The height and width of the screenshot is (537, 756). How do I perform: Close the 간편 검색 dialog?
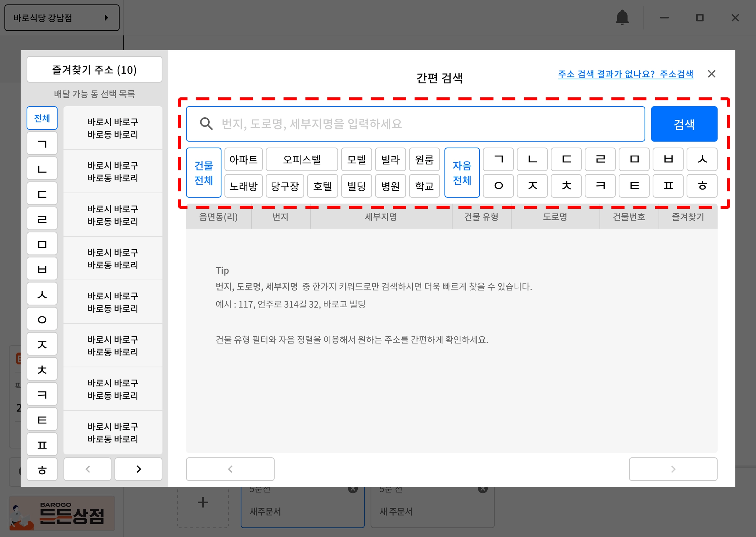pos(711,74)
